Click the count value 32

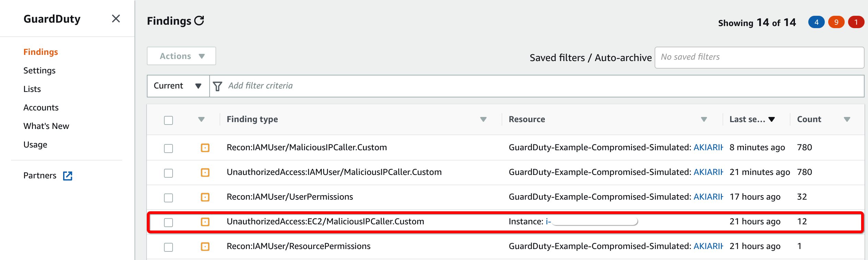point(802,197)
